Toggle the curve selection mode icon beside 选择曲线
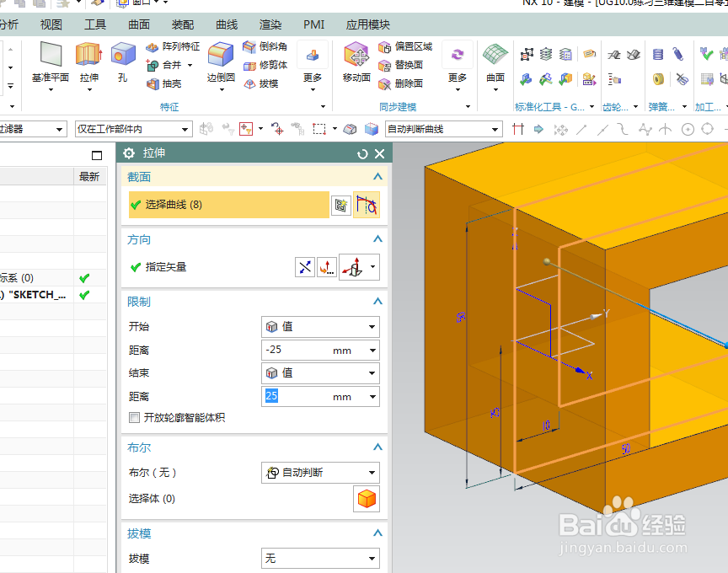Viewport: 728px width, 573px height. click(366, 204)
